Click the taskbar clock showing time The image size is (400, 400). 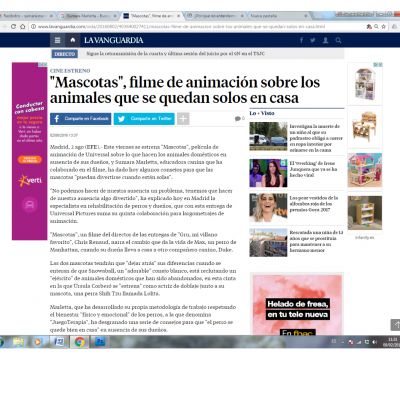(x=392, y=342)
